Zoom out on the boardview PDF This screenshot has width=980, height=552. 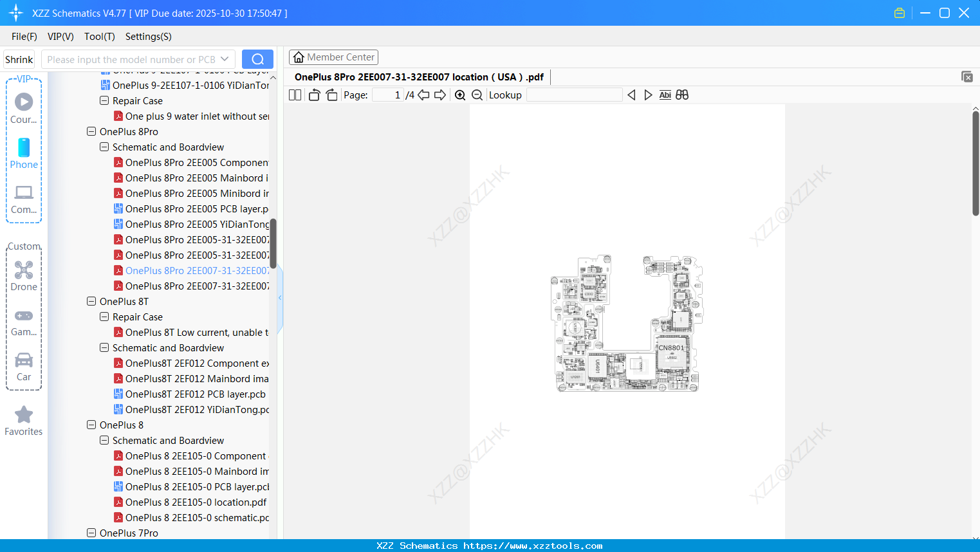tap(476, 95)
